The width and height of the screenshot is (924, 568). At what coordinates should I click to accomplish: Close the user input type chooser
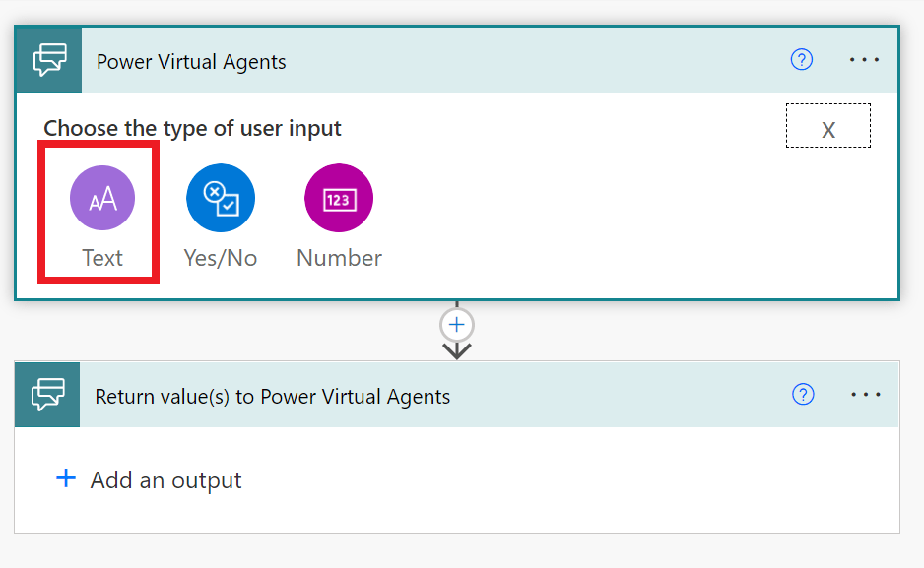tap(827, 127)
